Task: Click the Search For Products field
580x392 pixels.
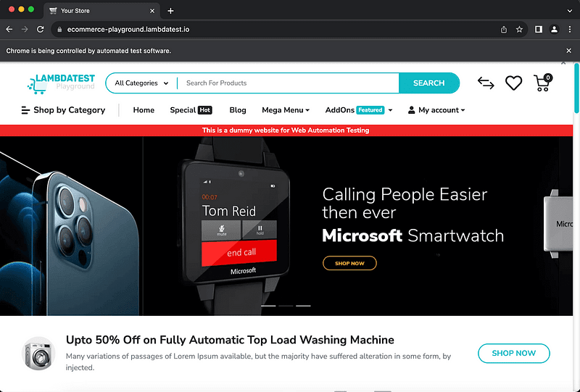Action: 288,83
